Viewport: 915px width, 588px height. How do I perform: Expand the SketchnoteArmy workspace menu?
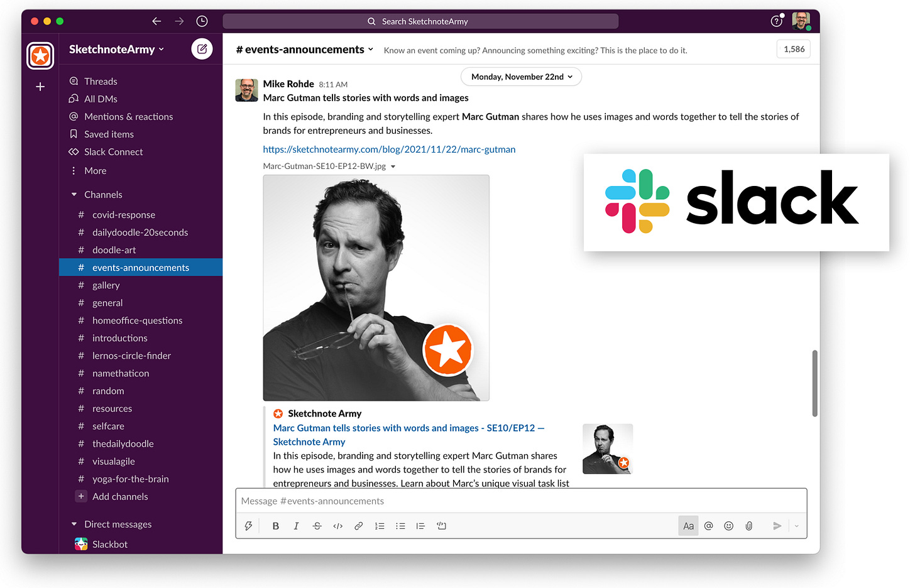coord(116,49)
